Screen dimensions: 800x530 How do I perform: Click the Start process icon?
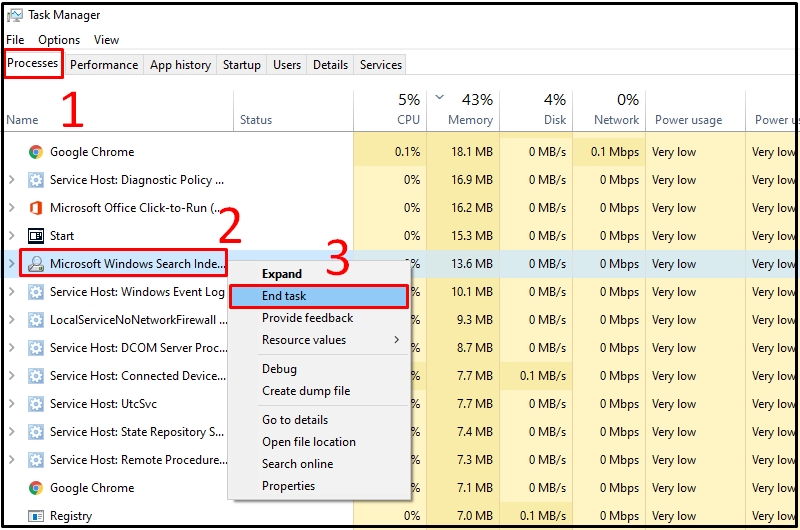tap(36, 236)
